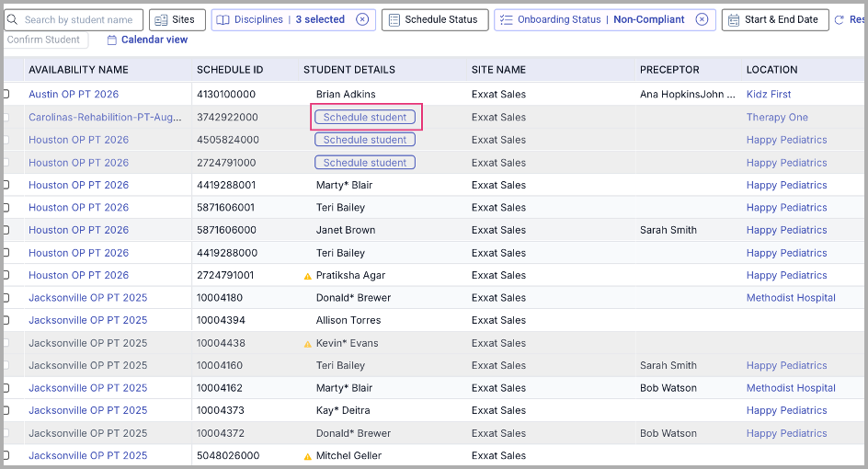Screen dimensions: 868x469
Task: Select checkbox for schedule 4419288000 row
Action: coord(6,253)
